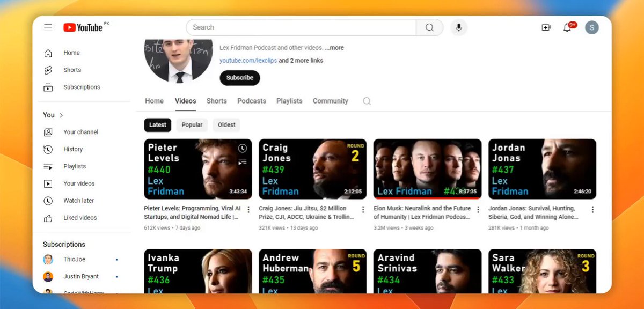This screenshot has height=309, width=644.
Task: Open Craig Jones Jiu Jitsu video title
Action: pyautogui.click(x=307, y=212)
